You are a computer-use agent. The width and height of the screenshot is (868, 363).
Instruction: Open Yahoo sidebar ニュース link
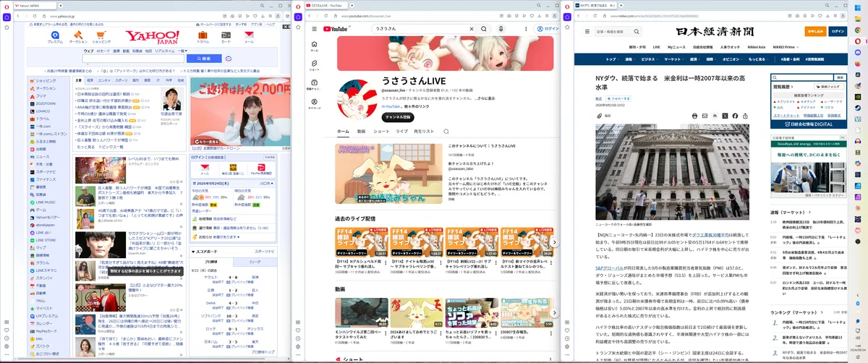pos(43,156)
